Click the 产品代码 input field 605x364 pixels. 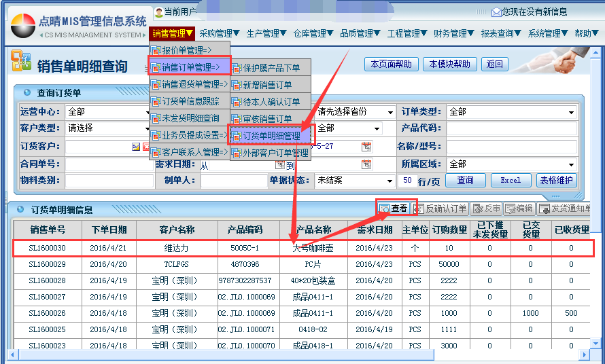(511, 128)
